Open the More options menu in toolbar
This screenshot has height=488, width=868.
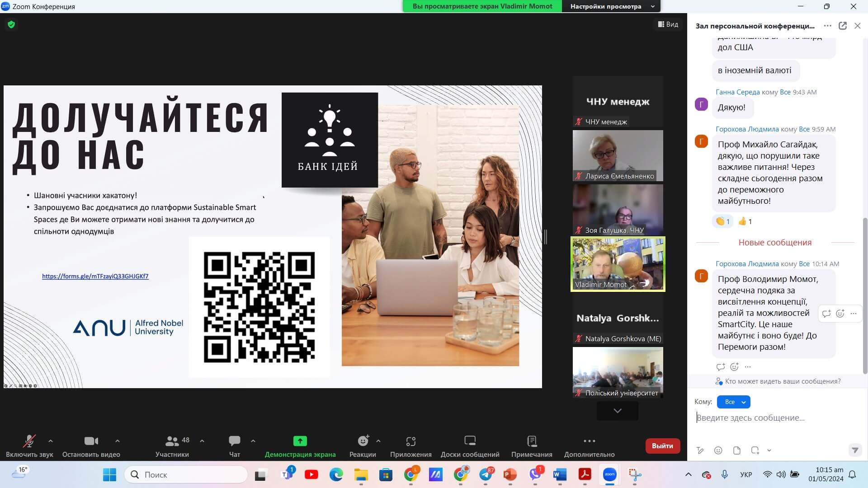point(589,441)
